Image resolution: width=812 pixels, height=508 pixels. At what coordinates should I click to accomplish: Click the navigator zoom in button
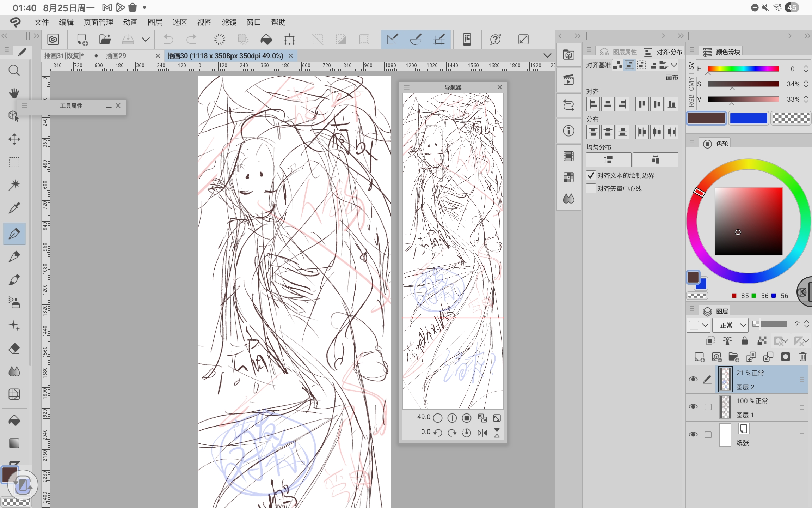(452, 418)
